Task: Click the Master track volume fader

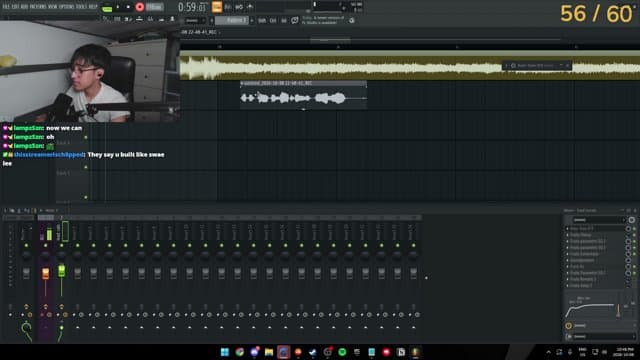Action: tap(26, 273)
